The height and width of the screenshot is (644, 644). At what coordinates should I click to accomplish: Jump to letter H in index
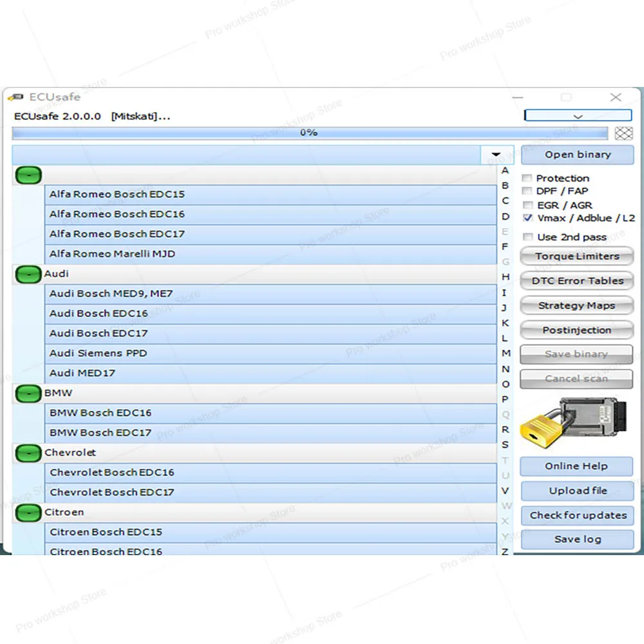[506, 277]
